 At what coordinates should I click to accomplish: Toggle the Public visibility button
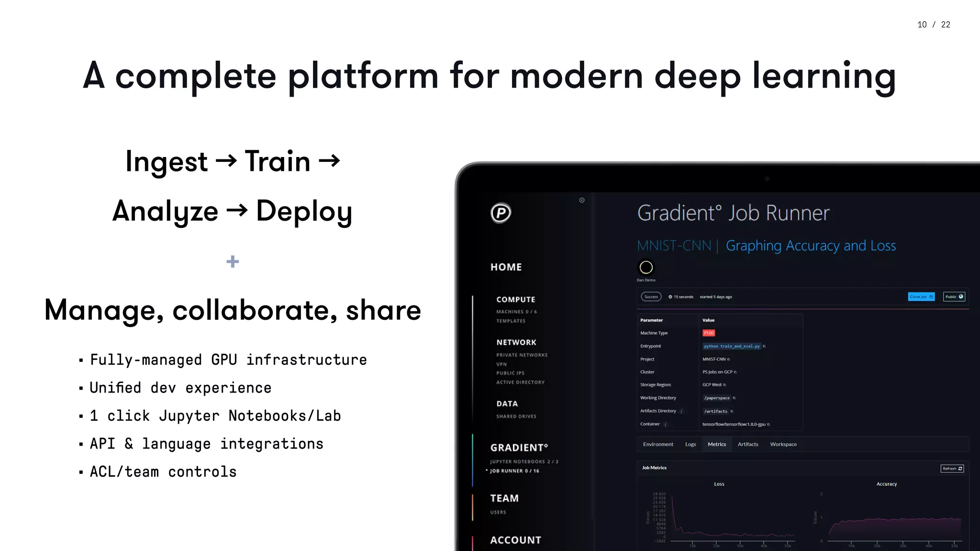coord(954,297)
